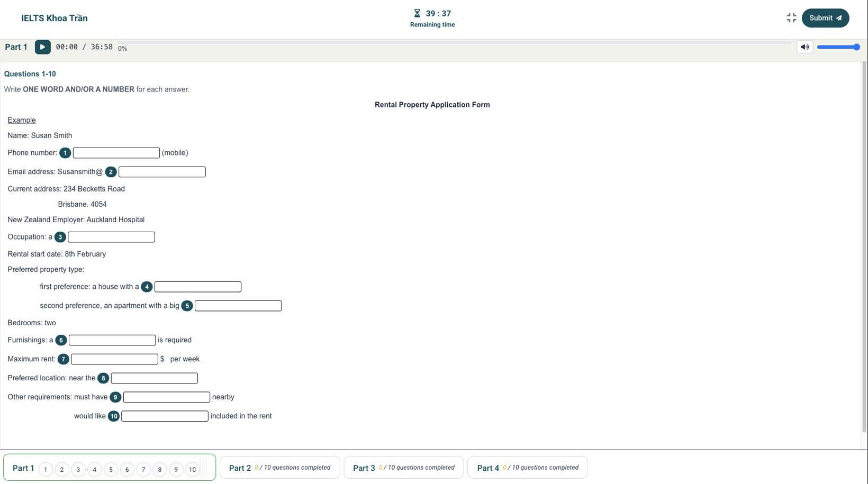Submit the test
This screenshot has width=868, height=484.
click(x=825, y=18)
